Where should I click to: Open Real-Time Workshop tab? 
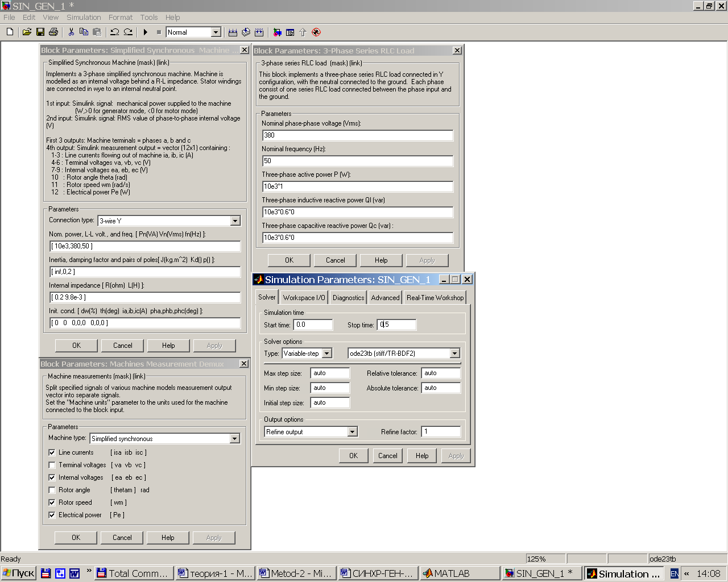(x=435, y=298)
